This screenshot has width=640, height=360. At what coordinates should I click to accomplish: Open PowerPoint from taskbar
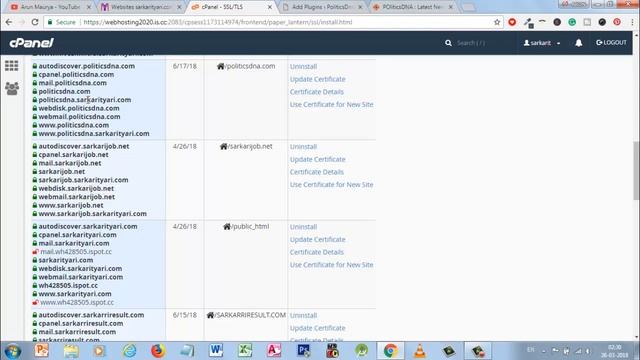pyautogui.click(x=42, y=351)
